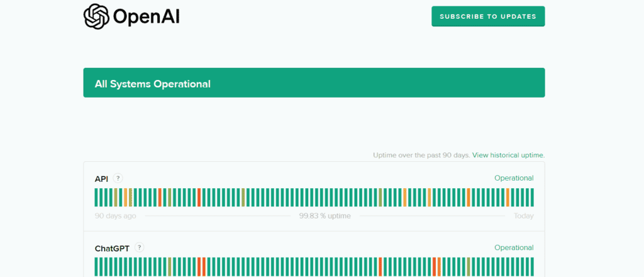The image size is (644, 277).
Task: Select the first bar in ChatGPT uptime chart
Action: click(x=96, y=267)
